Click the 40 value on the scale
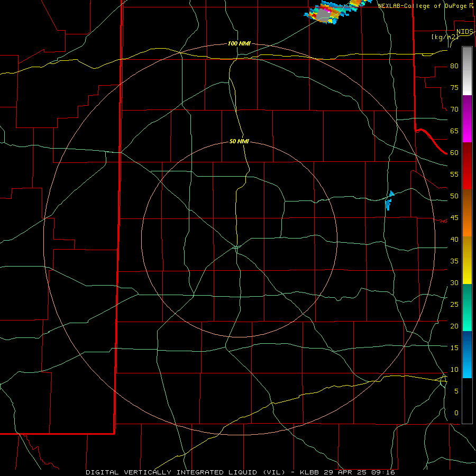476x476 pixels. pos(454,239)
